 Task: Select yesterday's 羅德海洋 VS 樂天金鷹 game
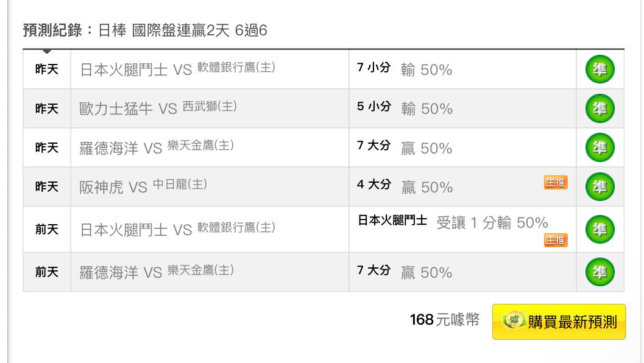click(x=157, y=147)
